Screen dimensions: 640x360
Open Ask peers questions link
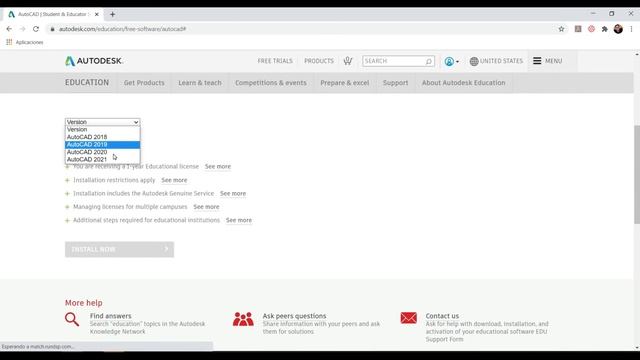pyautogui.click(x=294, y=316)
